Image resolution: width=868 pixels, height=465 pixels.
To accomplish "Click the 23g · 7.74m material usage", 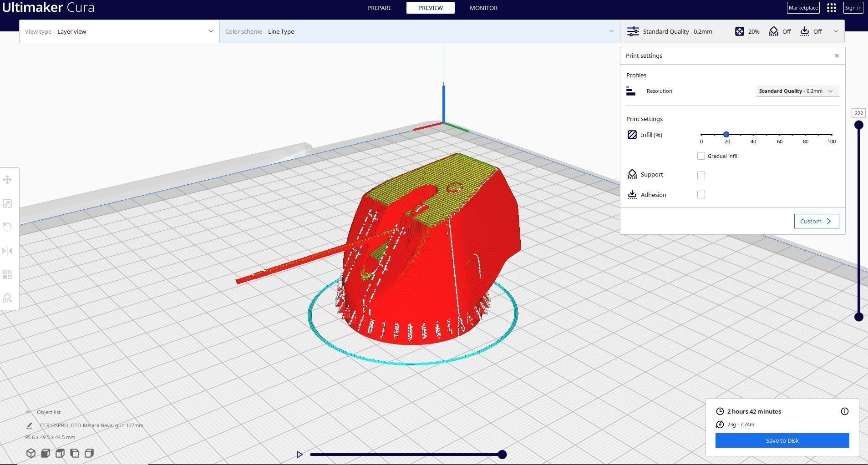I will tap(741, 425).
